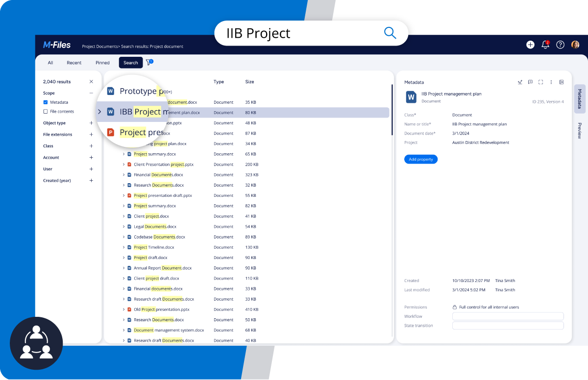Screen dimensions: 588x380
Task: Click the IIB Project search box
Action: tap(311, 33)
